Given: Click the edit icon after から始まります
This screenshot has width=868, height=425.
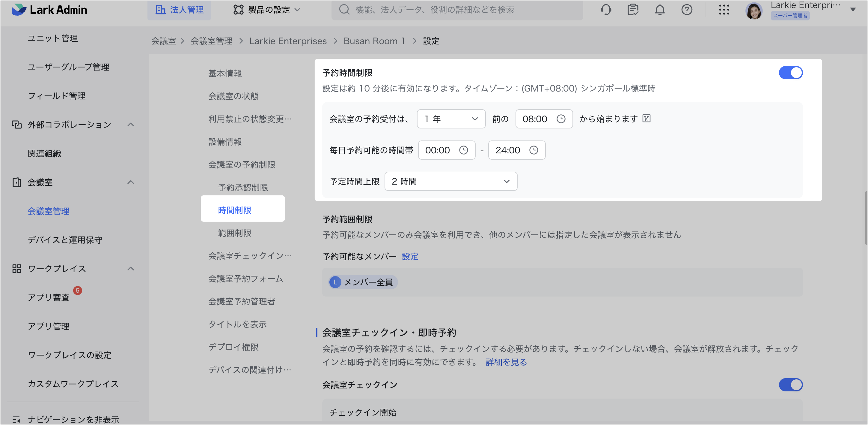Looking at the screenshot, I should point(646,118).
